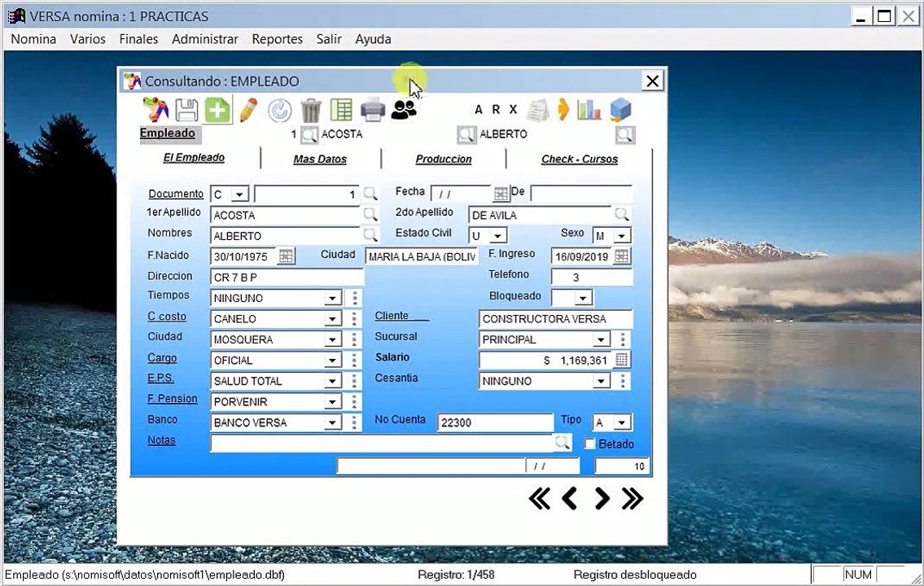Click the pencil edit icon
This screenshot has height=586, width=924.
coord(248,110)
